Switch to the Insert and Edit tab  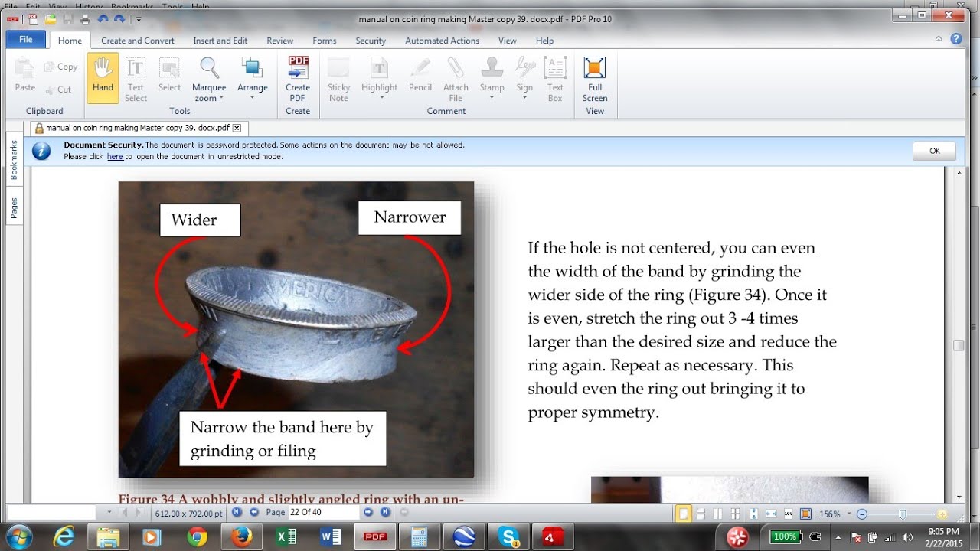pyautogui.click(x=220, y=41)
